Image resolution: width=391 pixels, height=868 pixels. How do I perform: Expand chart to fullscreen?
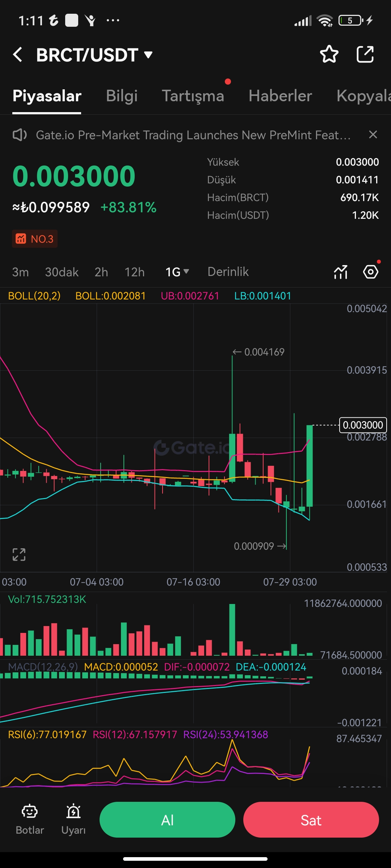pyautogui.click(x=19, y=554)
